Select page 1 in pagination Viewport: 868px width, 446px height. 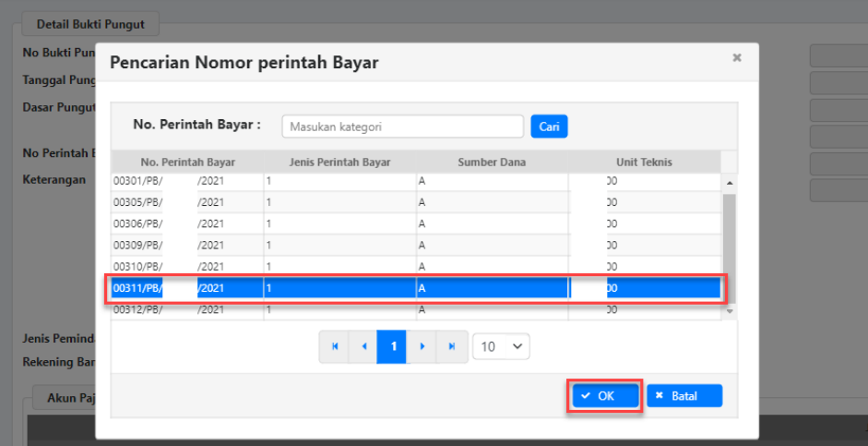click(x=392, y=346)
